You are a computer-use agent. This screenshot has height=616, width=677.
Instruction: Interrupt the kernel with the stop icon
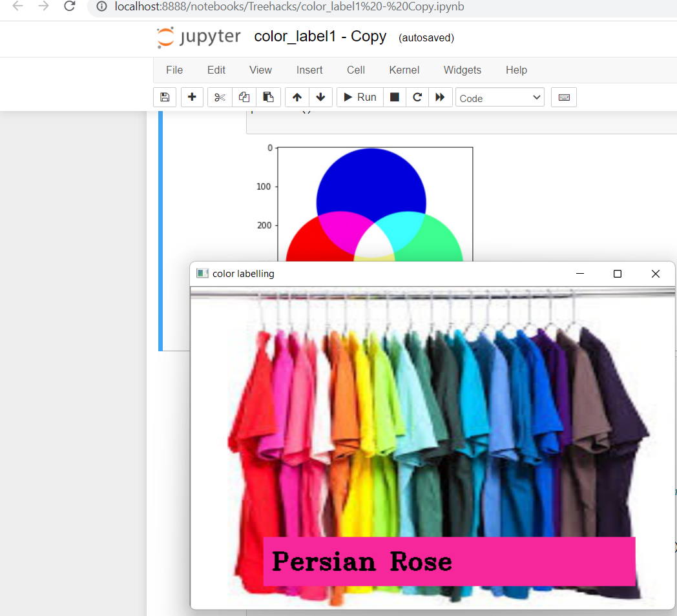pos(394,97)
